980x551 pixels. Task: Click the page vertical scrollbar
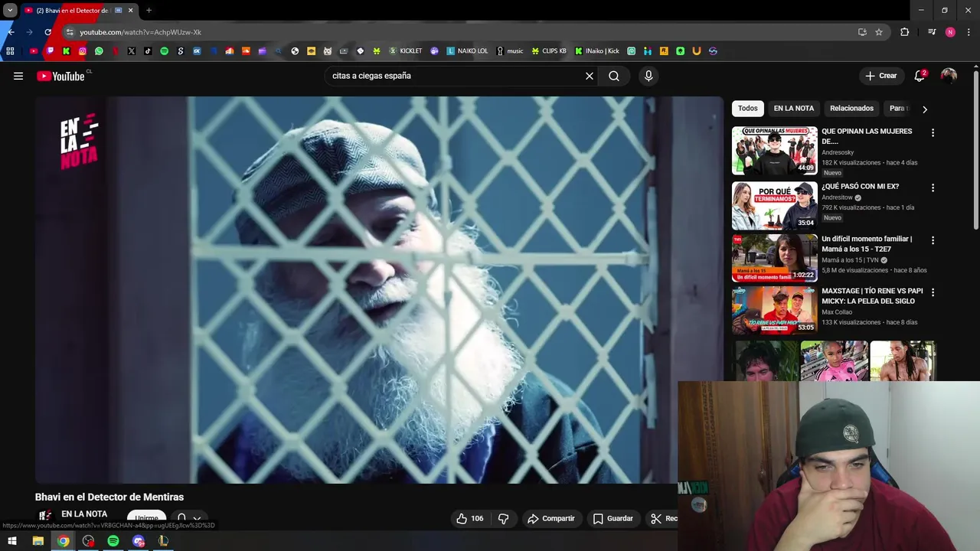[976, 149]
